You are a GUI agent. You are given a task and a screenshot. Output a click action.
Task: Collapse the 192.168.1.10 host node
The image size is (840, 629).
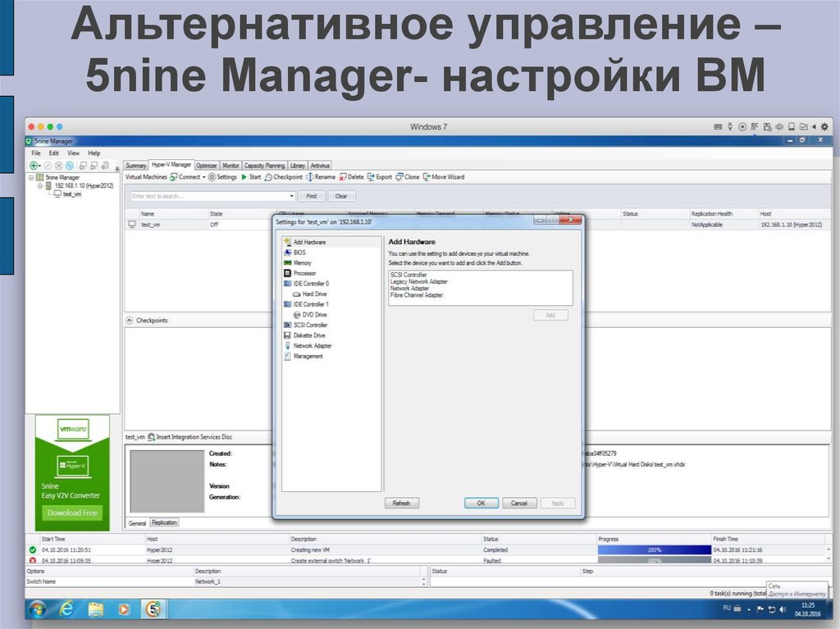40,186
